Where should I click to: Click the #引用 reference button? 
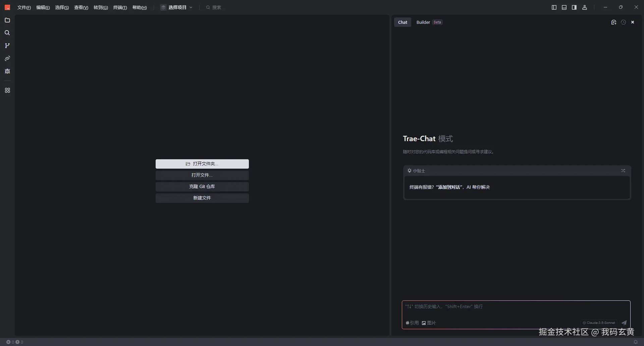412,323
